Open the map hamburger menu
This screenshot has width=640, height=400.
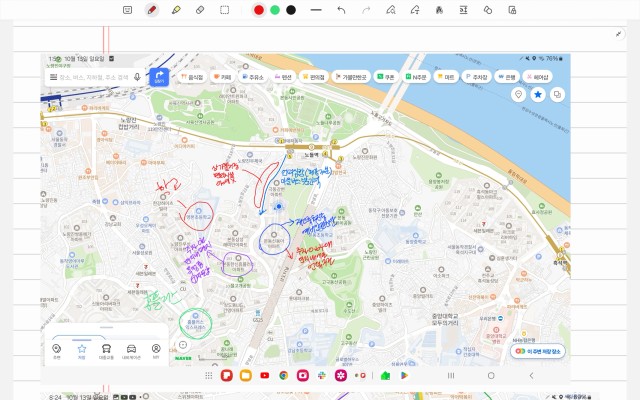(x=53, y=77)
